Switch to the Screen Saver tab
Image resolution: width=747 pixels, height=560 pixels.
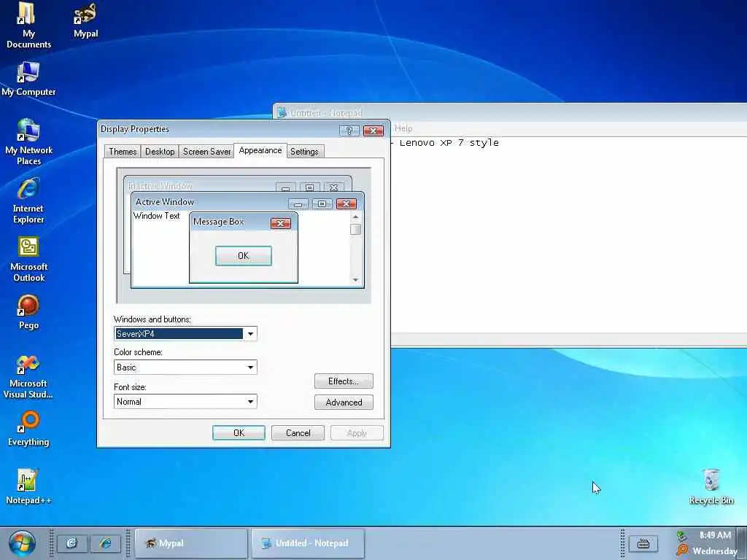[x=206, y=152]
